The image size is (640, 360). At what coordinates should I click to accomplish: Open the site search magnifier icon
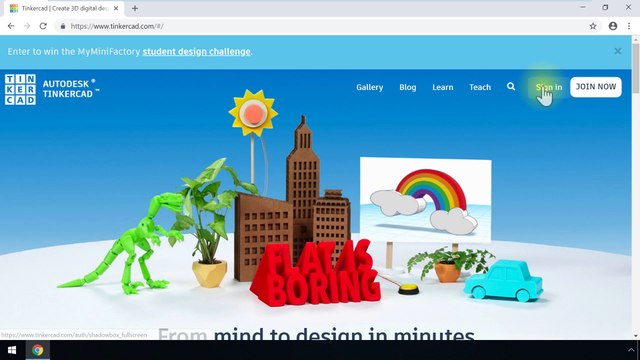coord(511,87)
